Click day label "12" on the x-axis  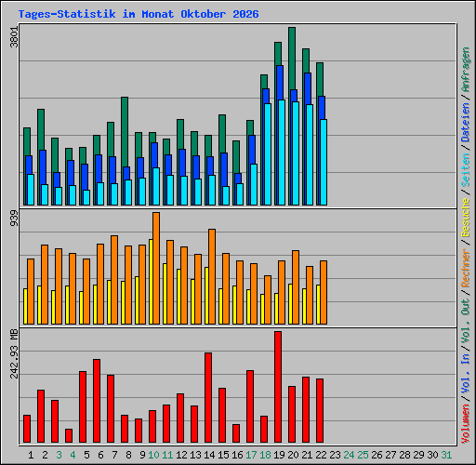click(x=181, y=455)
